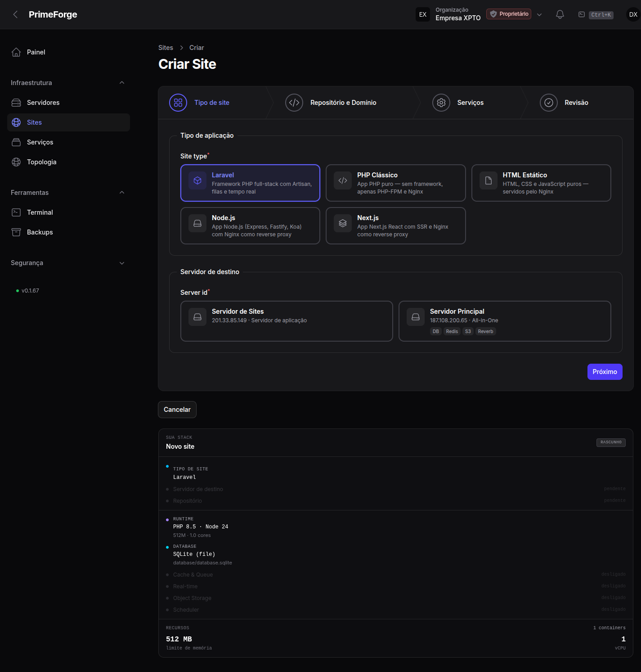Click the Topologia sidebar icon
The image size is (641, 672).
pyautogui.click(x=16, y=162)
